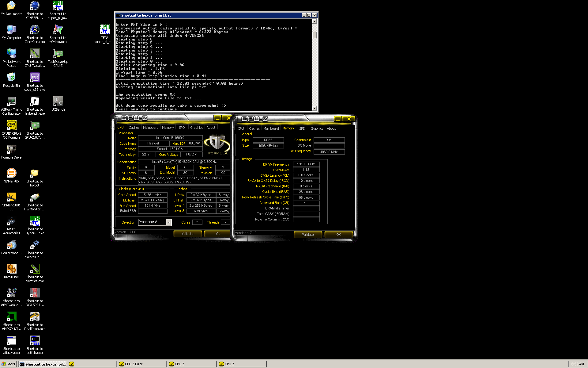The height and width of the screenshot is (368, 588).
Task: Launch the ClockGen.exe shortcut icon
Action: (x=35, y=34)
